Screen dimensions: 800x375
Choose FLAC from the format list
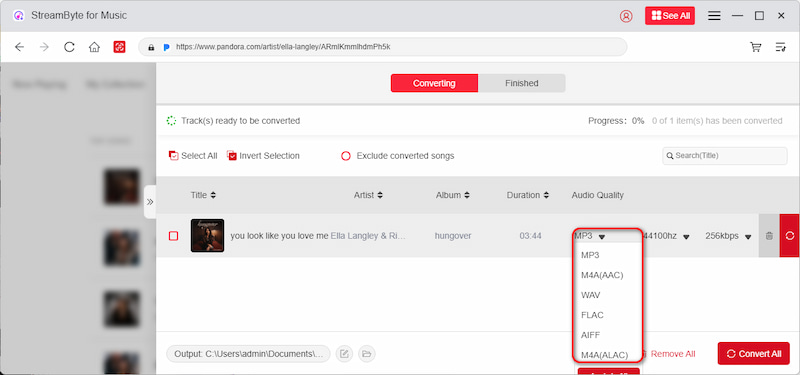coord(592,315)
